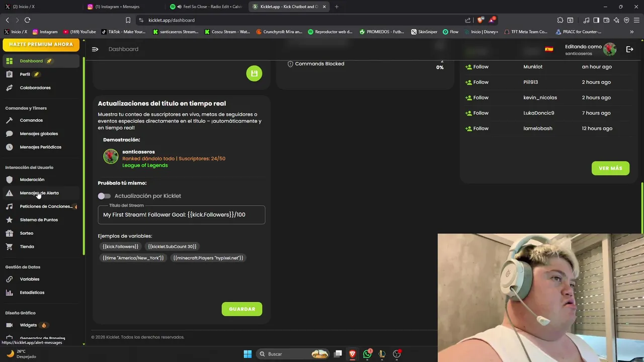Switch to the Instagram Mensajes tab
Viewport: 644px width, 362px height.
click(x=123, y=7)
